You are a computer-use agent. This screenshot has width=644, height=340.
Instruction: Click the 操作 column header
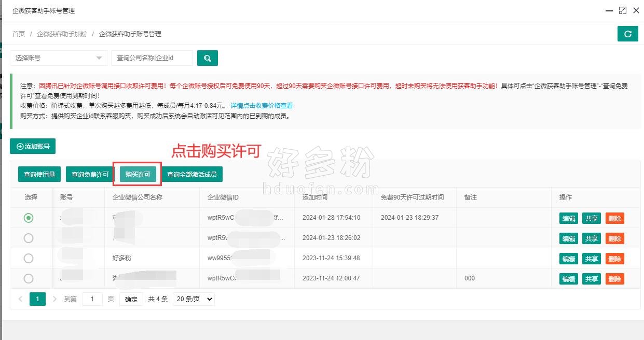coord(566,197)
